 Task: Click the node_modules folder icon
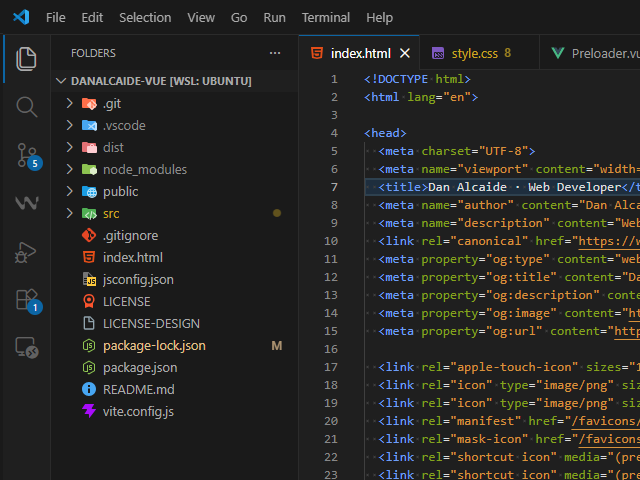pos(89,169)
